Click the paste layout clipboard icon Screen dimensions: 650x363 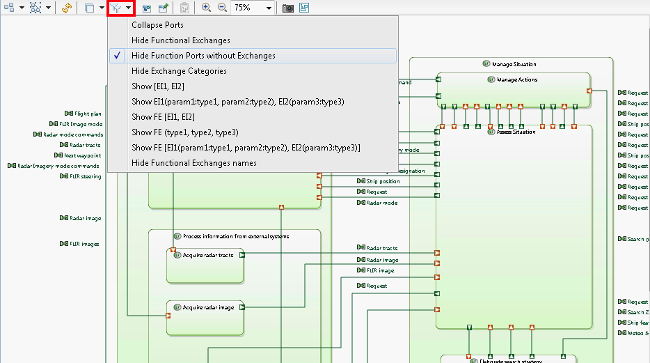coord(184,8)
